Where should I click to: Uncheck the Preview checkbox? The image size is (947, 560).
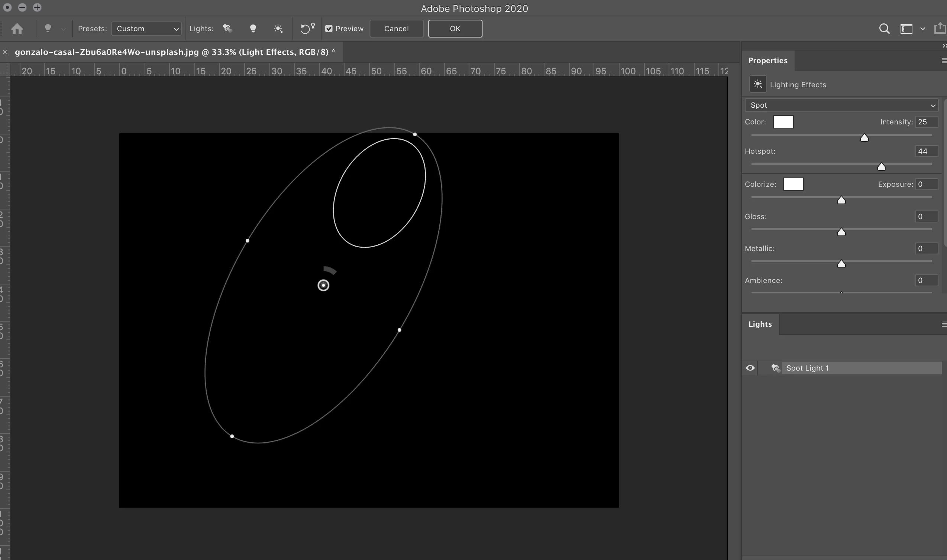point(329,29)
